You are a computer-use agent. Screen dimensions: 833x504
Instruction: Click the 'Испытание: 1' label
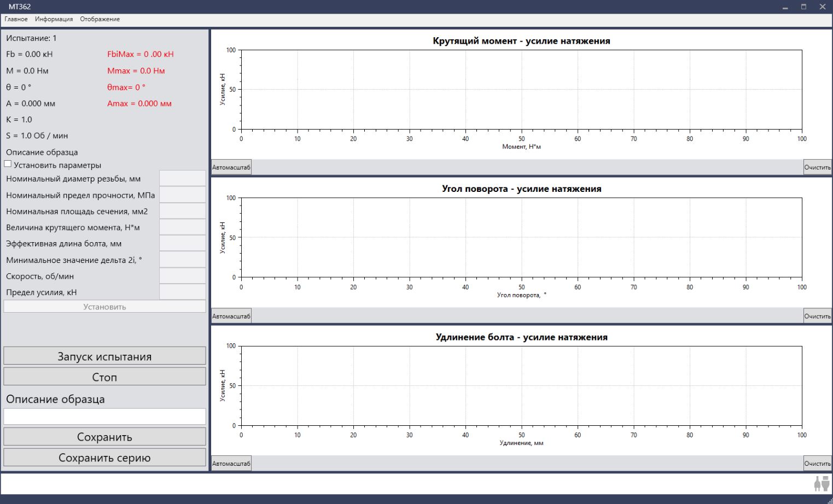tap(31, 38)
